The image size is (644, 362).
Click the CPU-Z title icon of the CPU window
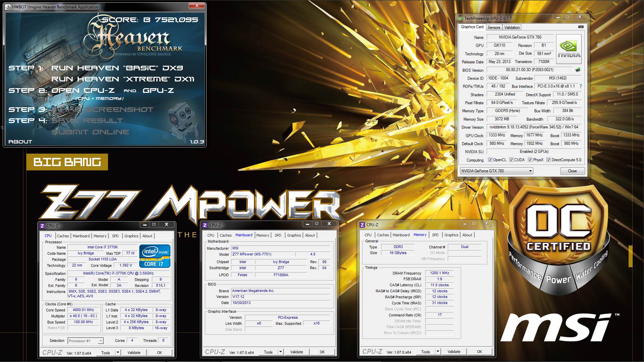pos(42,226)
